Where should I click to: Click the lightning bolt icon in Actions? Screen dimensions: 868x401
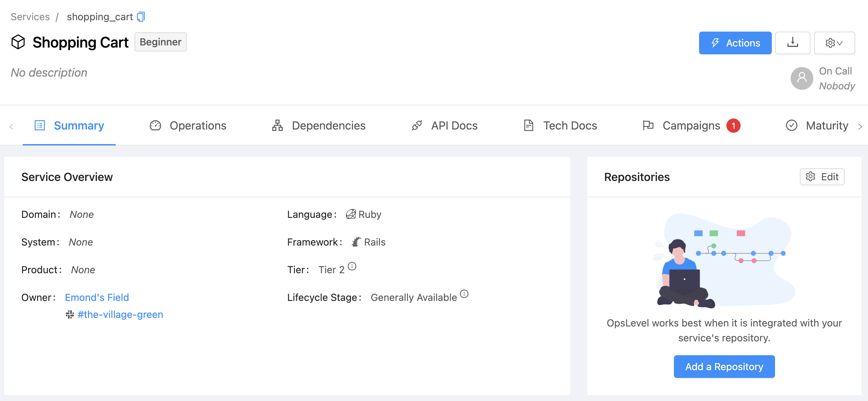(x=715, y=43)
